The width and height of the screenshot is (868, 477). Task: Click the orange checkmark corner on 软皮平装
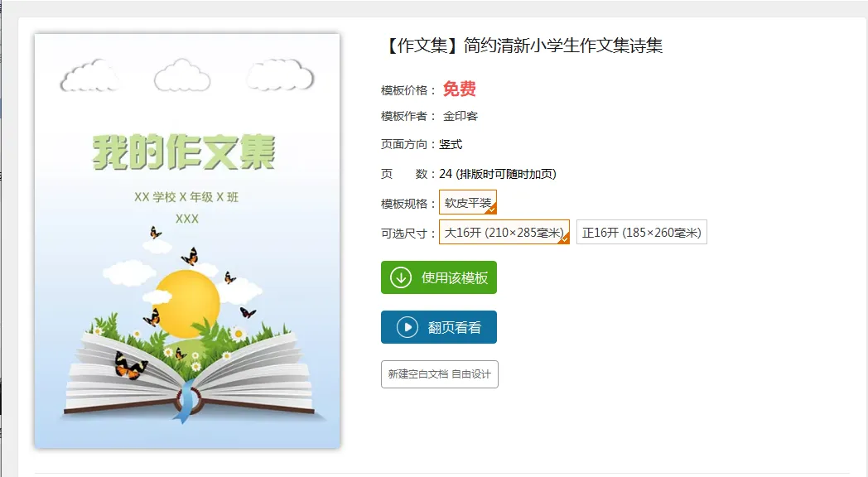491,209
